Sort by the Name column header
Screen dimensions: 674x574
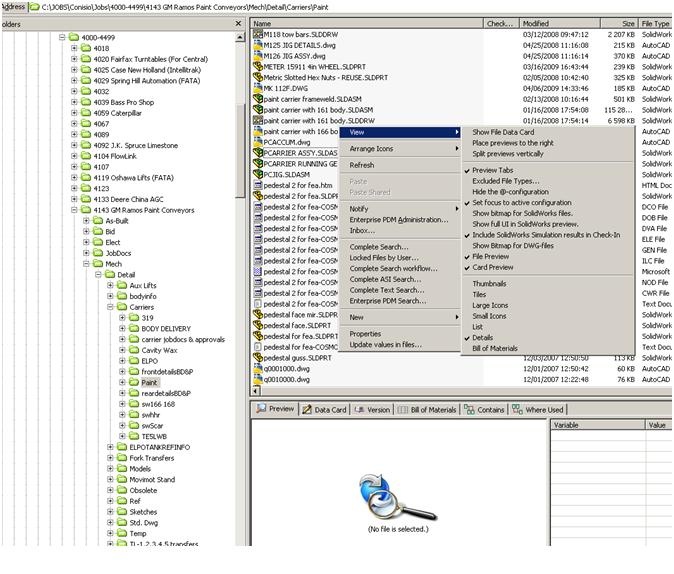[367, 23]
